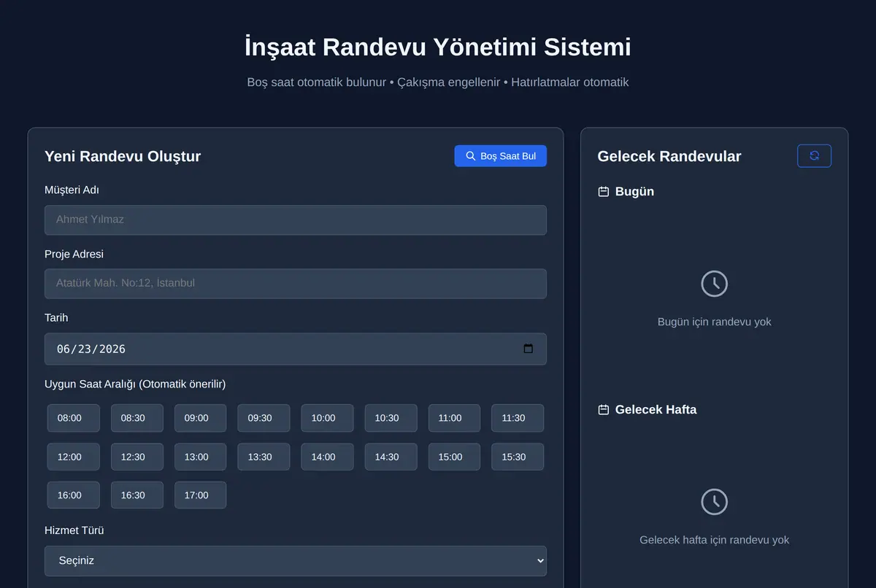
Task: Open the date picker calendar icon
Action: click(x=529, y=349)
